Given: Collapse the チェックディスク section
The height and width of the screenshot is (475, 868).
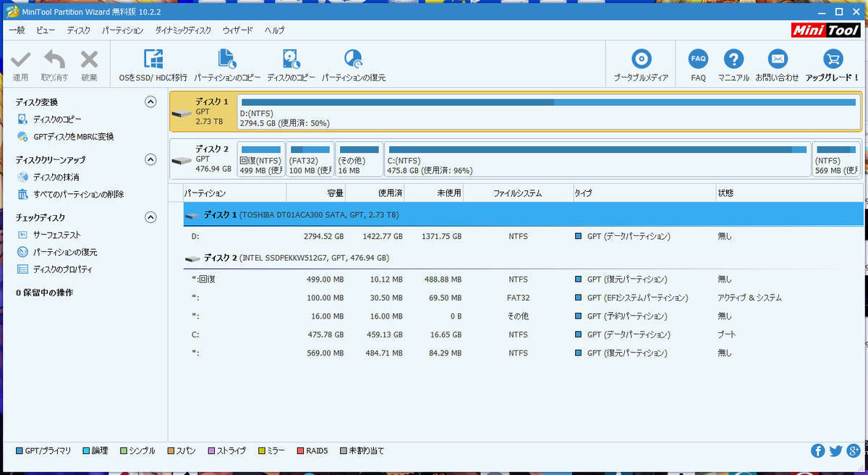Looking at the screenshot, I should tap(150, 217).
